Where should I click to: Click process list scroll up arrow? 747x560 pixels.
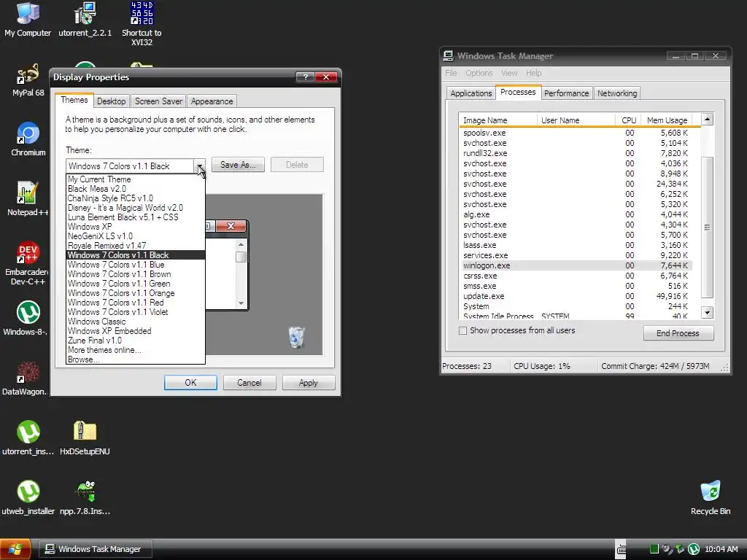tap(708, 120)
